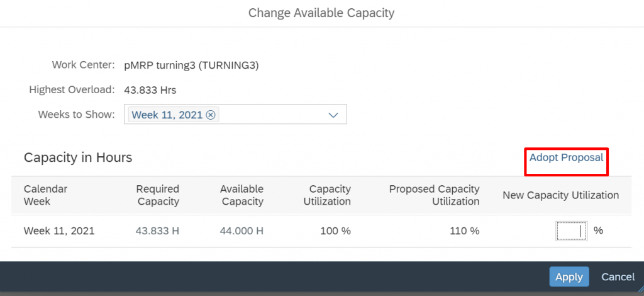Click the Adopt Proposal link
The width and height of the screenshot is (644, 296).
tap(567, 157)
